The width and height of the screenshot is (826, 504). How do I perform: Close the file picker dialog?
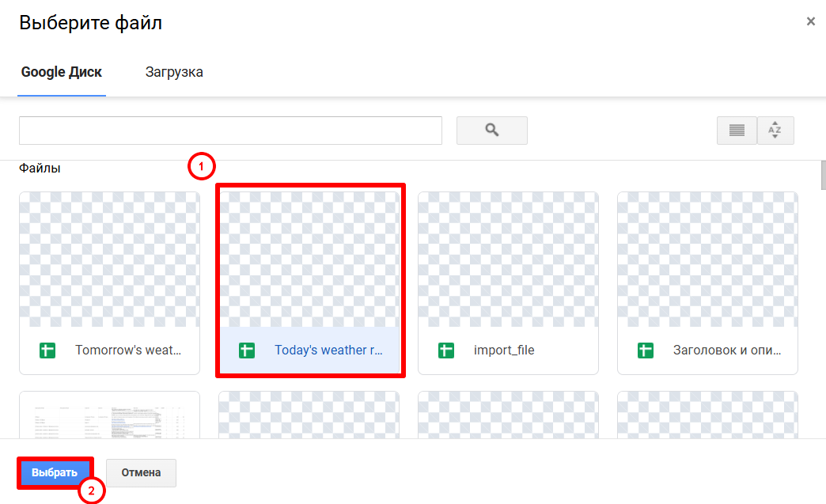810,22
